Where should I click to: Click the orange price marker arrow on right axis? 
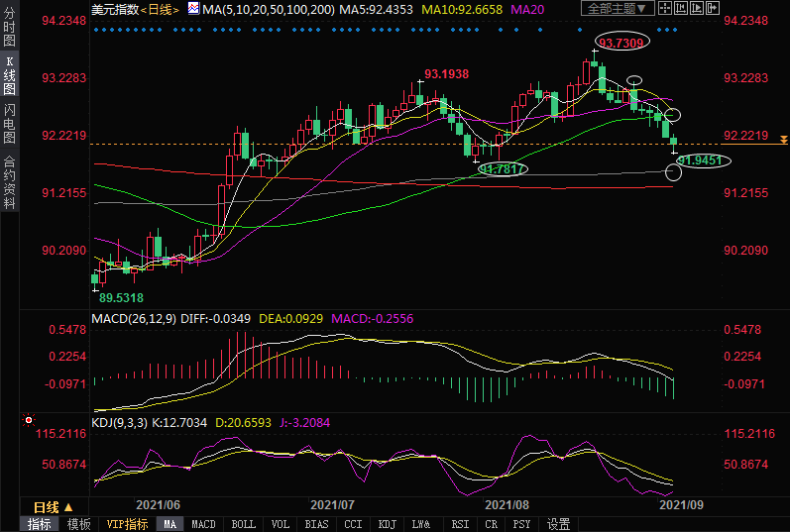pos(783,140)
